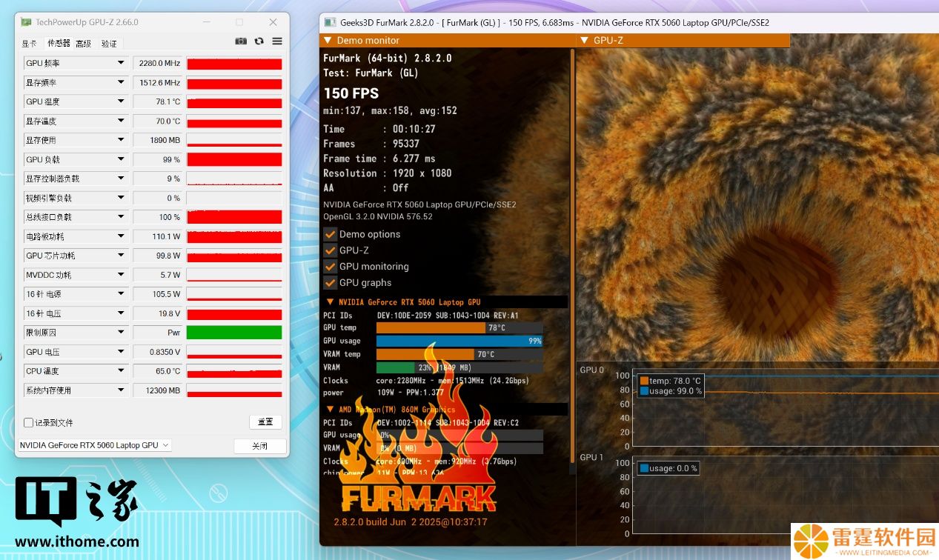Open the 高级 tab
This screenshot has height=560, width=939.
[83, 44]
